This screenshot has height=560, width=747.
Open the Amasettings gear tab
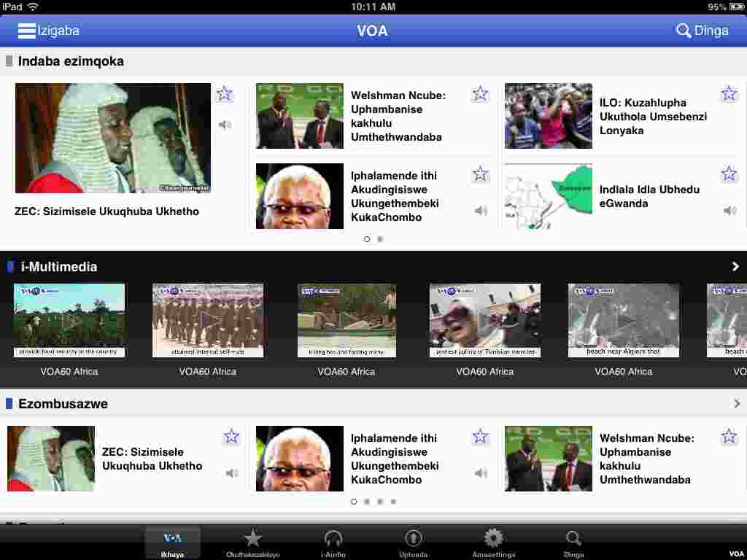[x=494, y=542]
